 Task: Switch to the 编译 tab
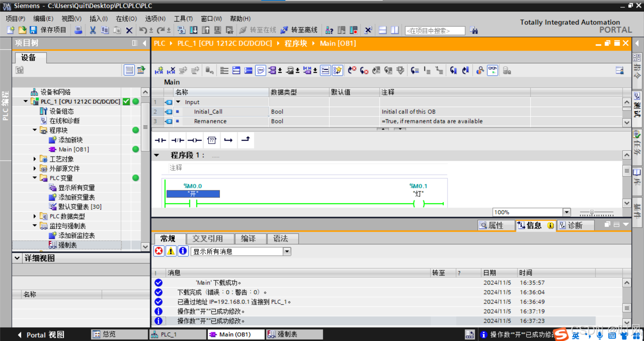pos(250,239)
